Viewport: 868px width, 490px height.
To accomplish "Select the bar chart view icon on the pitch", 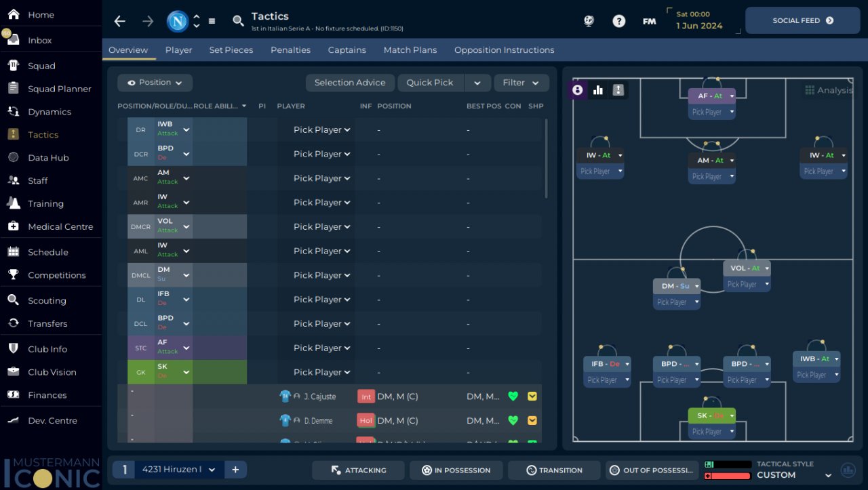I will pyautogui.click(x=598, y=89).
